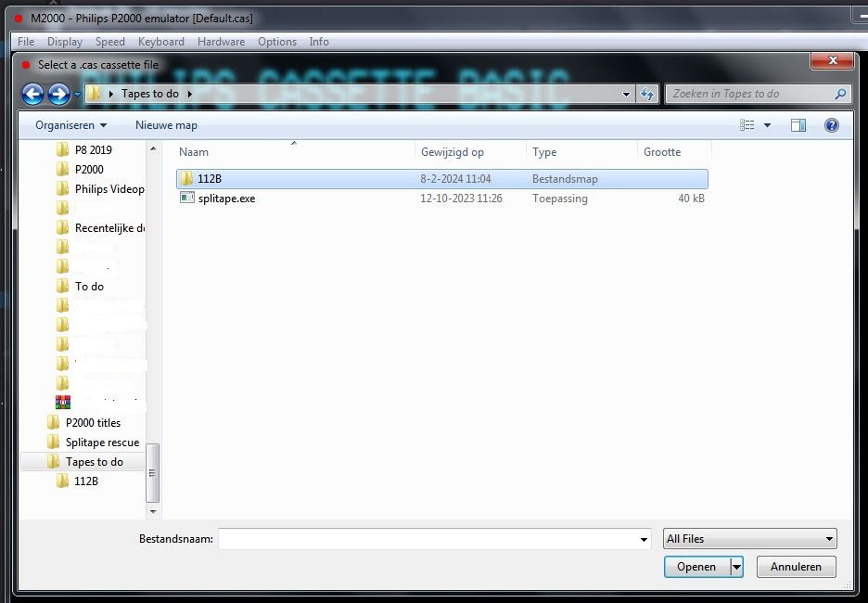Select P2000 titles in the folder tree

(93, 422)
